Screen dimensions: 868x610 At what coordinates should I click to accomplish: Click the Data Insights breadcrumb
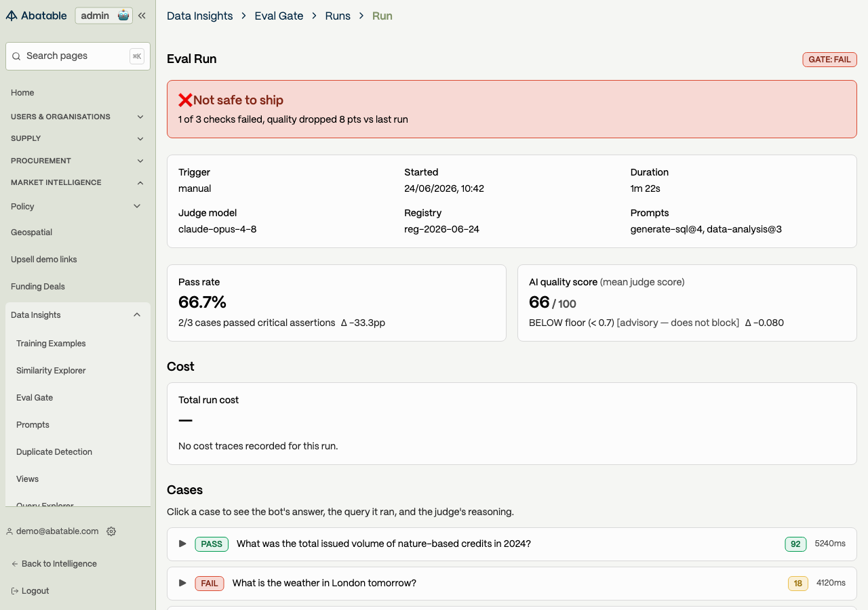(x=199, y=16)
